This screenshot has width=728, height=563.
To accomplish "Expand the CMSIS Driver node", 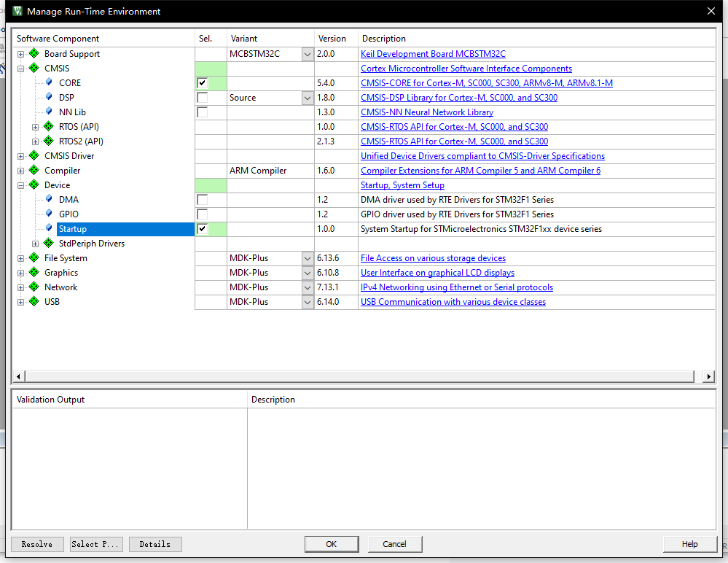I will (21, 157).
